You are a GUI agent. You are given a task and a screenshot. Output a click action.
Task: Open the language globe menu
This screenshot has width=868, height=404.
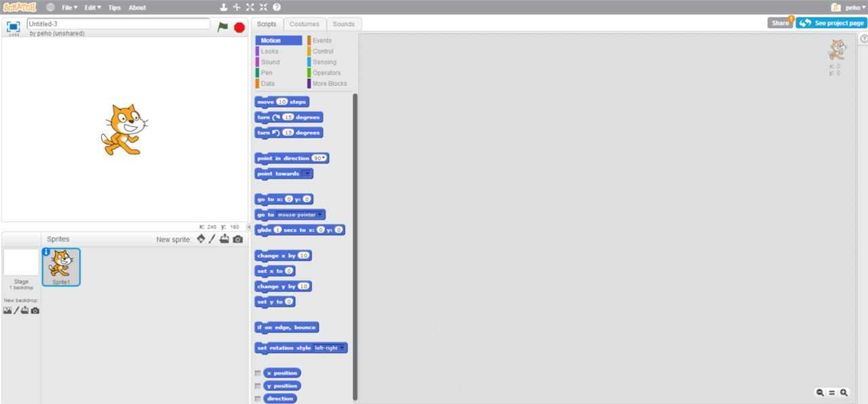[51, 7]
